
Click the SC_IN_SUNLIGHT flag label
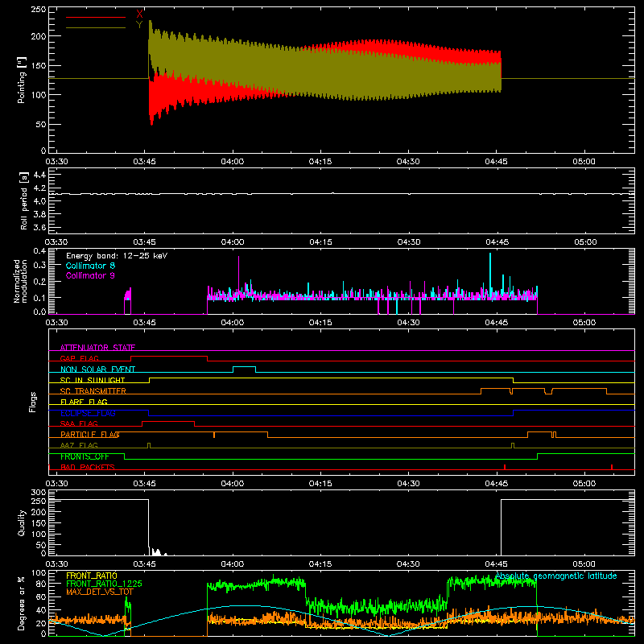pyautogui.click(x=93, y=380)
